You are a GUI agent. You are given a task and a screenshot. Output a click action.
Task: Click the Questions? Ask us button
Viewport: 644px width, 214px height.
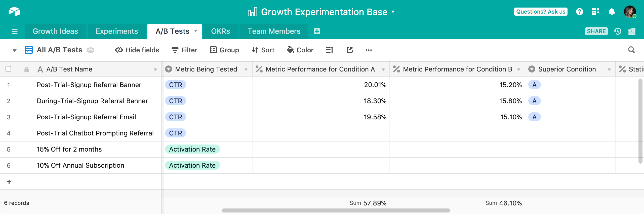[541, 12]
